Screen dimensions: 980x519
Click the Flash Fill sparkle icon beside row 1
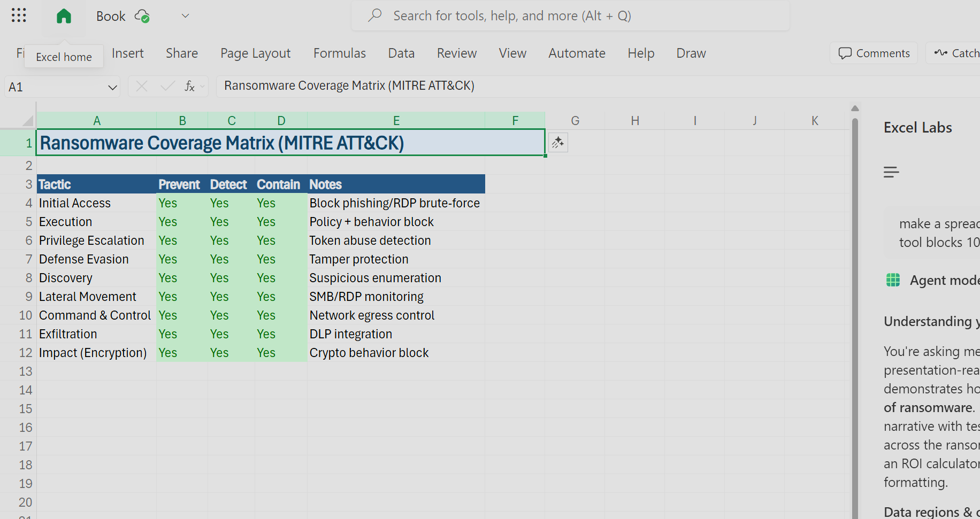click(x=558, y=143)
